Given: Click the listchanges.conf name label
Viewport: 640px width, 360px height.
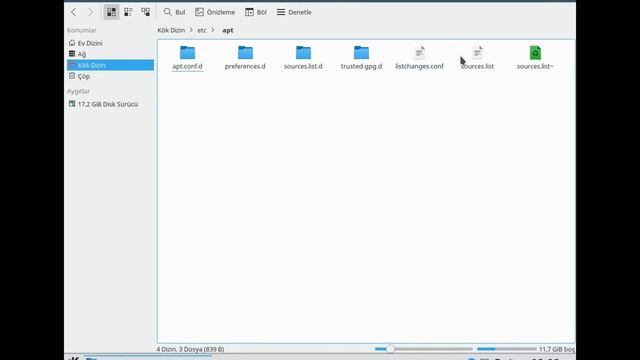Looking at the screenshot, I should (x=420, y=66).
